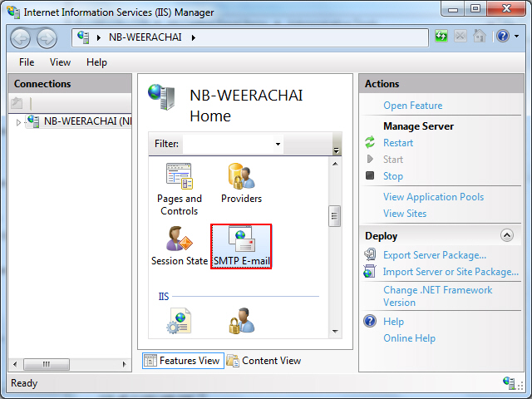Open the Filter dropdown arrow
Viewport: 532px width, 399px height.
(278, 144)
